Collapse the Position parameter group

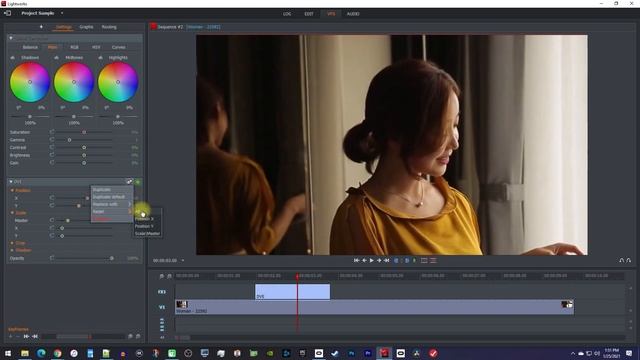[12, 190]
